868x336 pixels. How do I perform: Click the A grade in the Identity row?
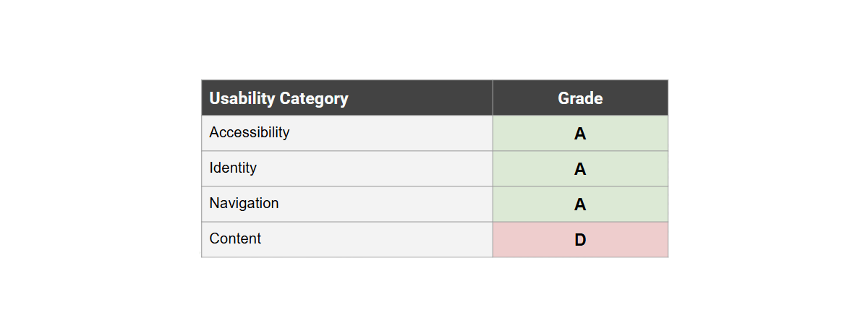tap(580, 169)
